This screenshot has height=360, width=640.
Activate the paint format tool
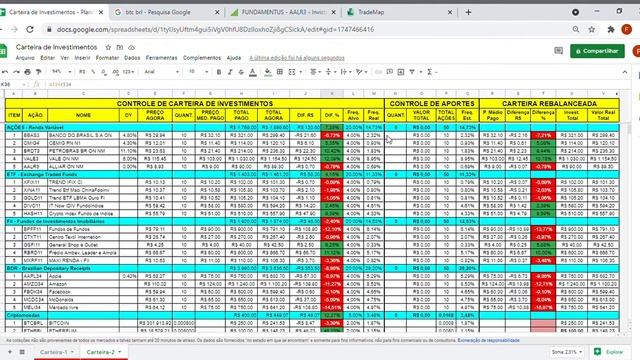pyautogui.click(x=39, y=72)
